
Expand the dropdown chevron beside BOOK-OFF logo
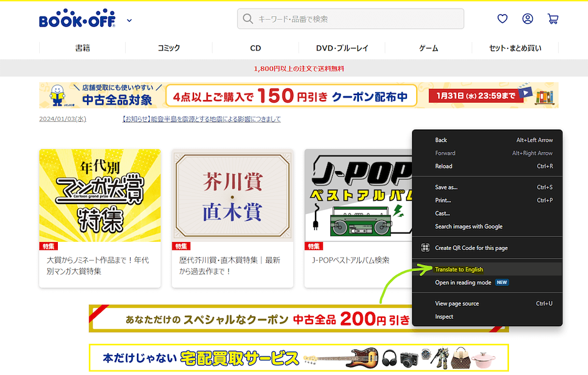[129, 21]
